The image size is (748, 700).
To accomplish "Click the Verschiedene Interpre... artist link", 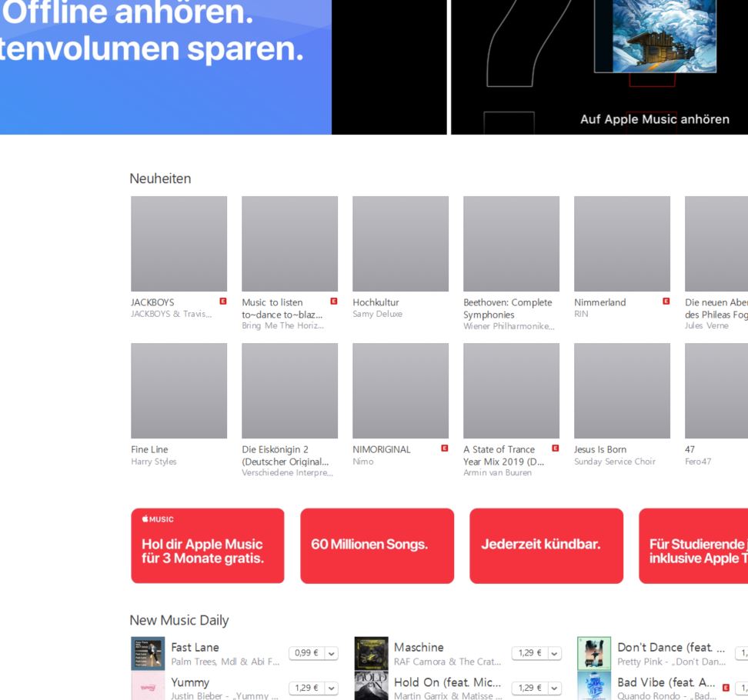I will point(287,472).
